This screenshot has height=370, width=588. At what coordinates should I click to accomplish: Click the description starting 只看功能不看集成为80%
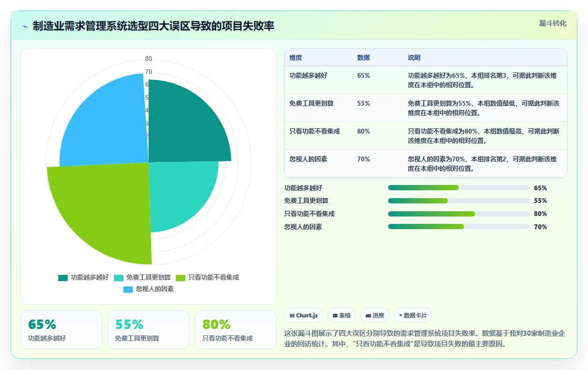pos(484,136)
